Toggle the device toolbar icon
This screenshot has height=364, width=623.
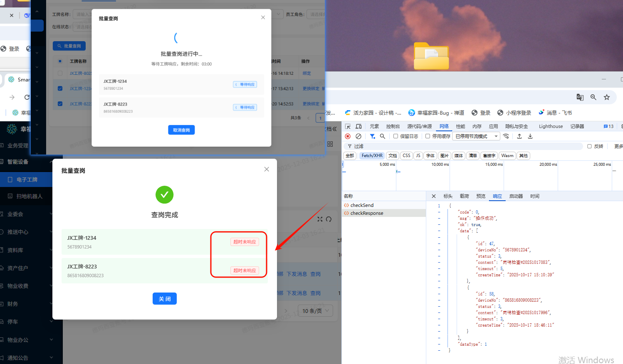[x=358, y=126]
